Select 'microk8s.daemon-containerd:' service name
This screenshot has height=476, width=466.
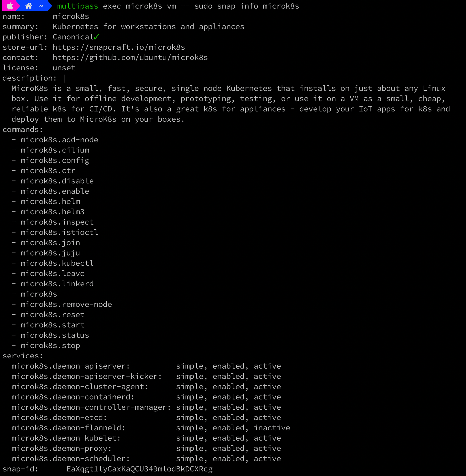pyautogui.click(x=73, y=397)
